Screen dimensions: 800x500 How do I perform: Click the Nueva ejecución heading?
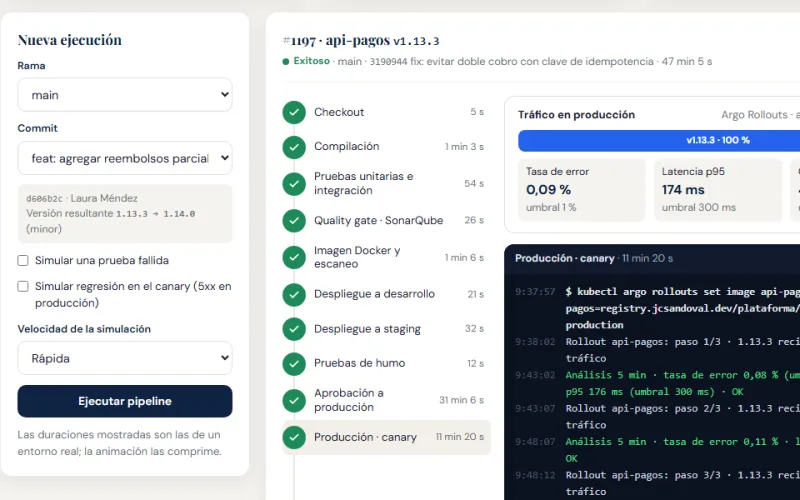click(69, 40)
